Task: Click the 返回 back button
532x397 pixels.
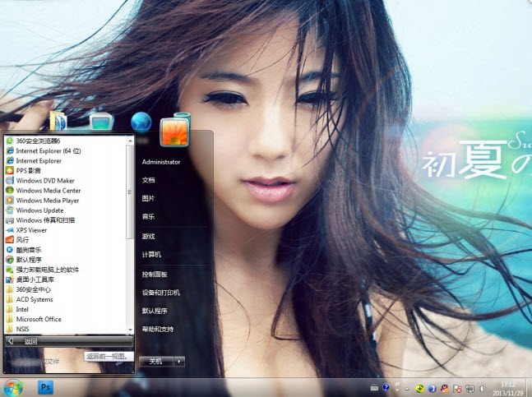Action: [x=69, y=341]
